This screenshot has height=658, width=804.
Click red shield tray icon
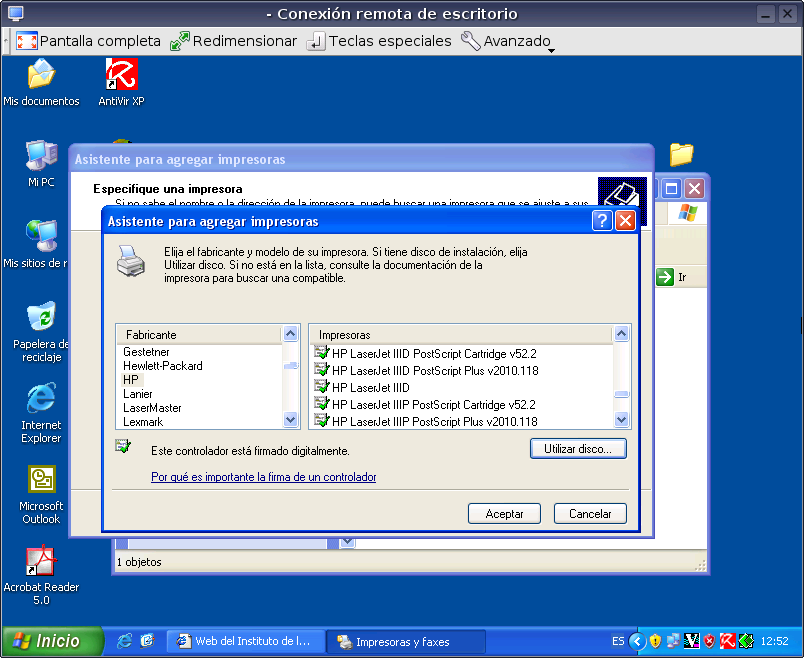tap(709, 641)
